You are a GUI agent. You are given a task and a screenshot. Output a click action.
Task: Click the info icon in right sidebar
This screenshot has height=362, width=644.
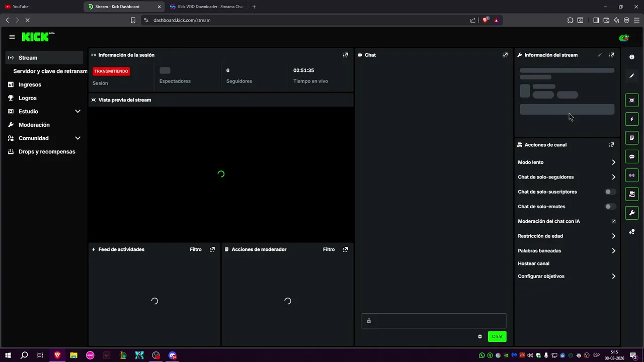tap(632, 57)
